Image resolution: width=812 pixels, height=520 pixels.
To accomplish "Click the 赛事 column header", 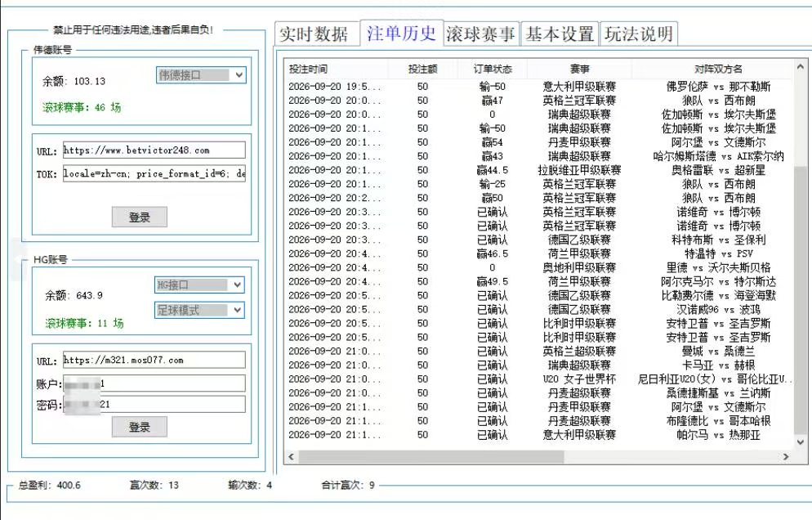I will pyautogui.click(x=579, y=69).
